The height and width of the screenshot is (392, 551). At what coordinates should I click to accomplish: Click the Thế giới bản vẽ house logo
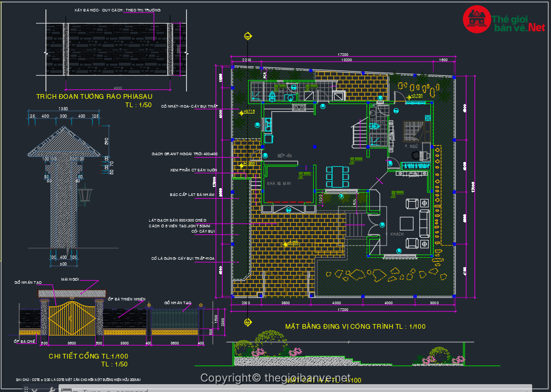pyautogui.click(x=476, y=19)
